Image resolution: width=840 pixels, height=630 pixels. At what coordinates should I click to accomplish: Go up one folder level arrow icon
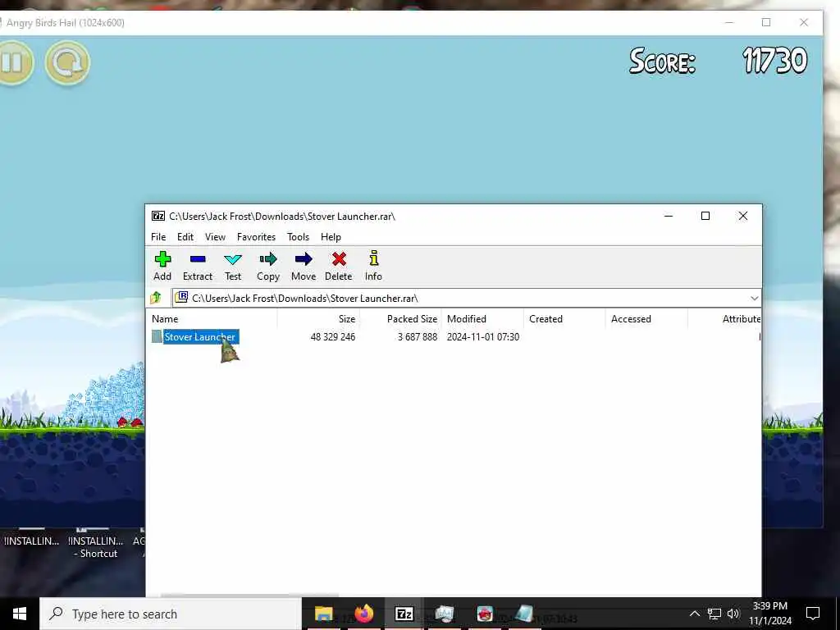(x=156, y=297)
